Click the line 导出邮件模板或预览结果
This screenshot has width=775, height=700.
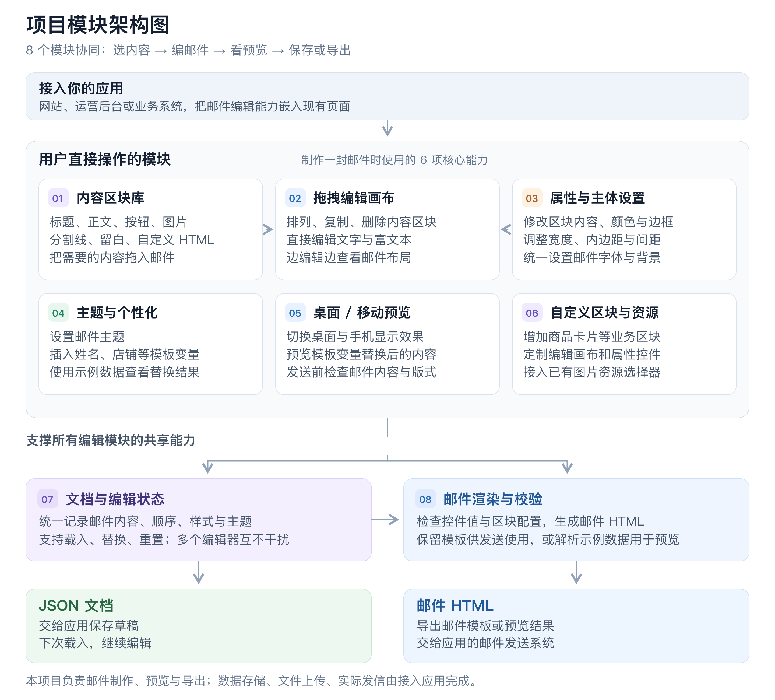point(485,626)
